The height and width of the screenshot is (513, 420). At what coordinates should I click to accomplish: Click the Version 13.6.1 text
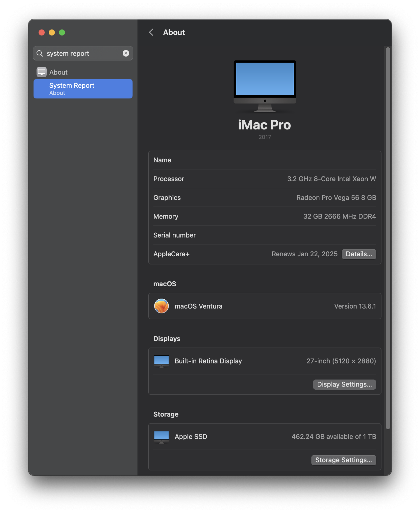pos(355,306)
